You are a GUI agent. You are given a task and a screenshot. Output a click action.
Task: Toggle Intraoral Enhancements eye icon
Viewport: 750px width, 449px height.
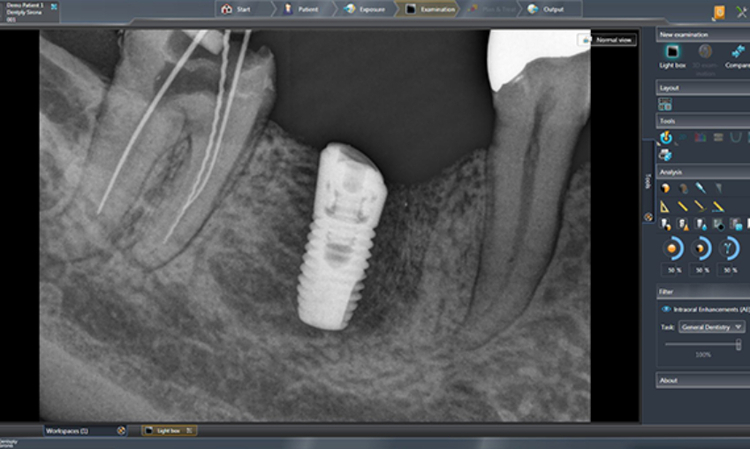tap(666, 310)
